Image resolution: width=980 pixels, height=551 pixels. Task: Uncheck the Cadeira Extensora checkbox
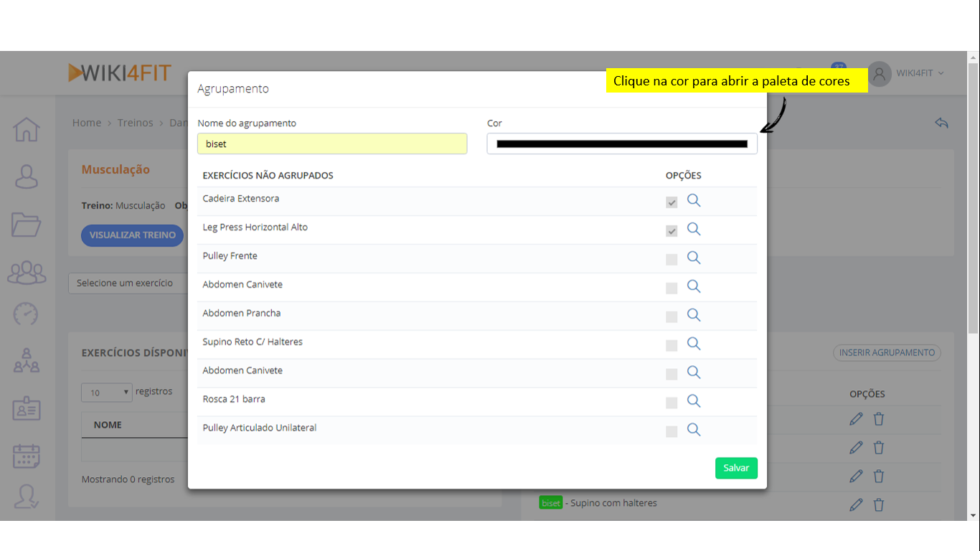pyautogui.click(x=672, y=202)
